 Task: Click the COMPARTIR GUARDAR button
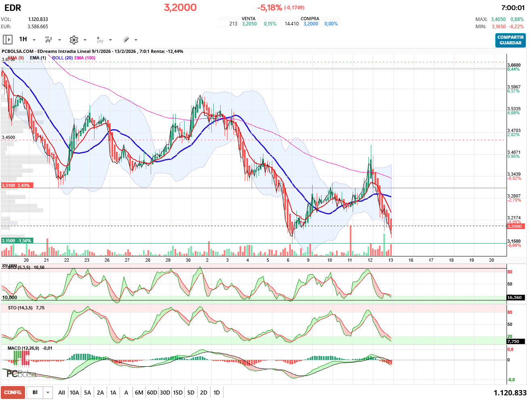510,40
